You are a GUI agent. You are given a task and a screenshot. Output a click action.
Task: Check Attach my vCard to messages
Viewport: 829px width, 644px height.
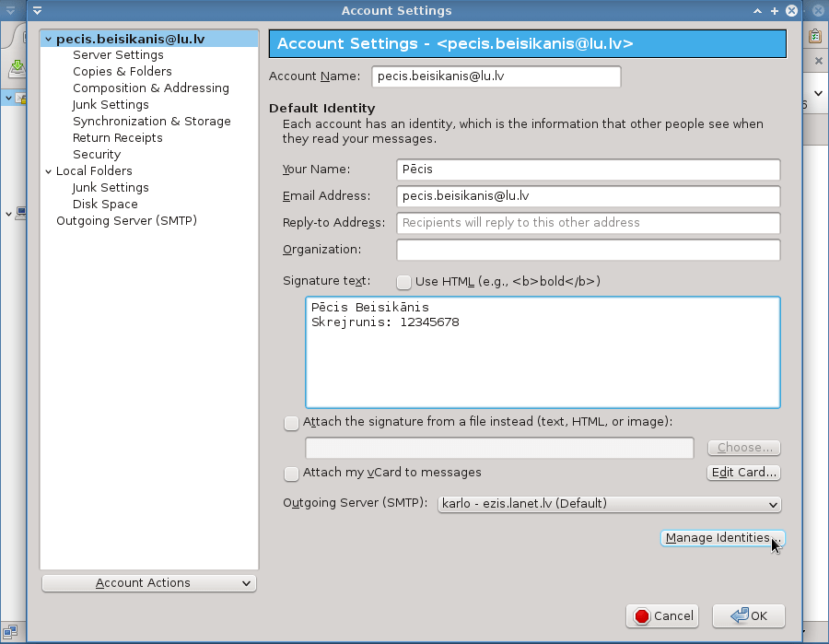(x=291, y=474)
